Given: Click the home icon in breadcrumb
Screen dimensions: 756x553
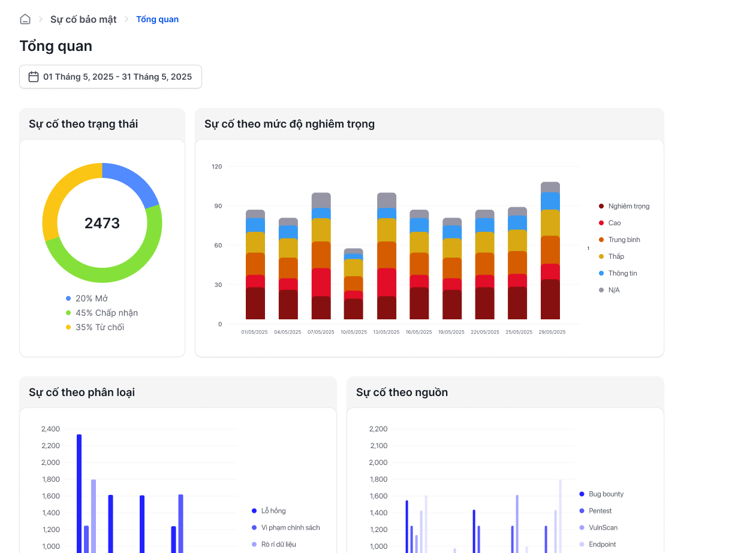Looking at the screenshot, I should [x=25, y=19].
